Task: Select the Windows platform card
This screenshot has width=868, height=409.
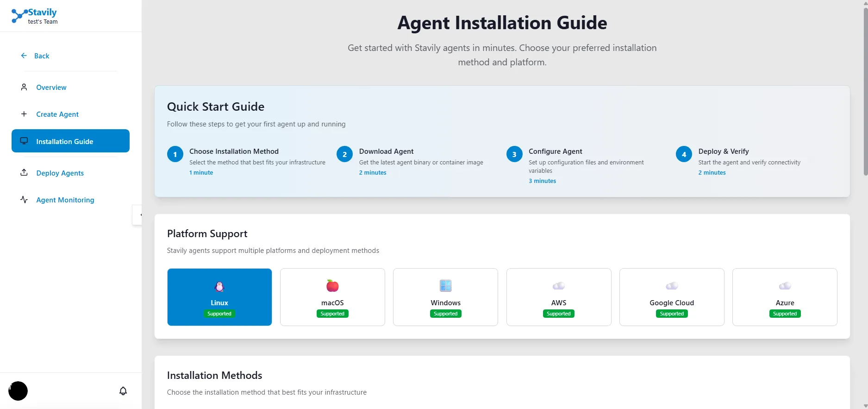Action: 445,297
